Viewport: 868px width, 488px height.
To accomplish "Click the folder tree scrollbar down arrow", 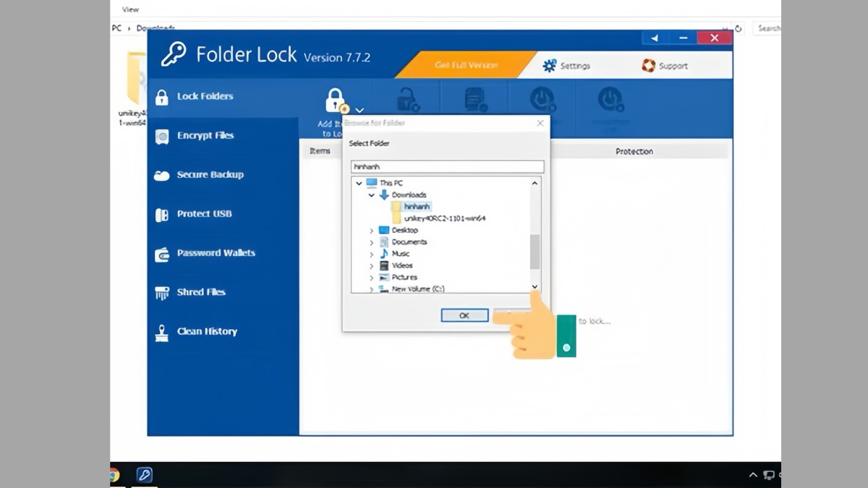I will pyautogui.click(x=535, y=287).
